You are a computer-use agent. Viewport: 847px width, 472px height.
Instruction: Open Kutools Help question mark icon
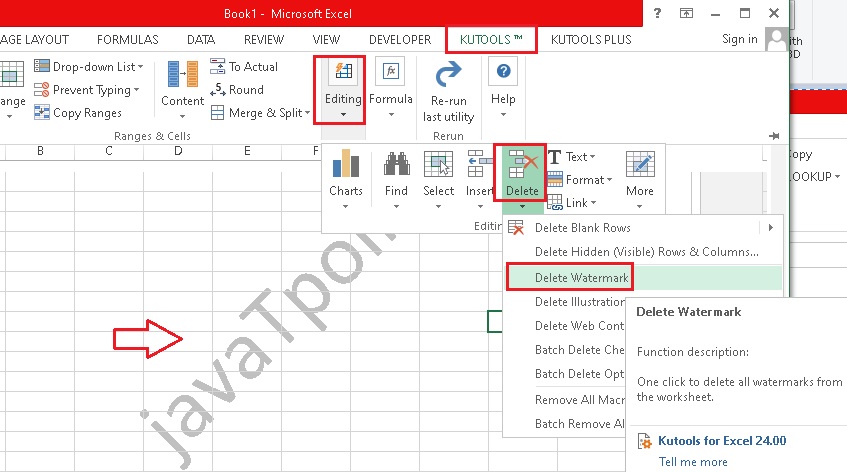pos(503,71)
